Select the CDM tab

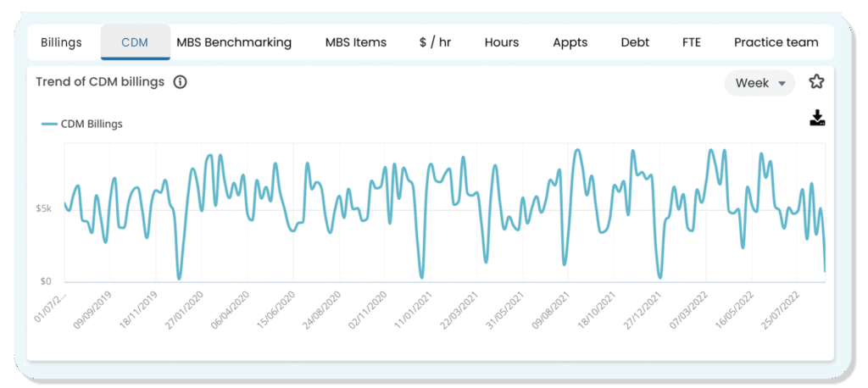(x=135, y=42)
